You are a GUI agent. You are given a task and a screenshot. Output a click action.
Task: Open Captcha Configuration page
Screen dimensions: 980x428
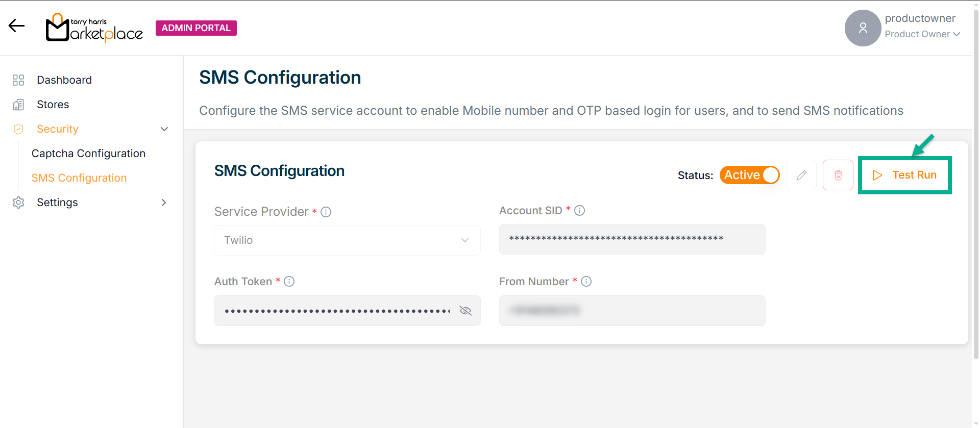click(x=88, y=154)
